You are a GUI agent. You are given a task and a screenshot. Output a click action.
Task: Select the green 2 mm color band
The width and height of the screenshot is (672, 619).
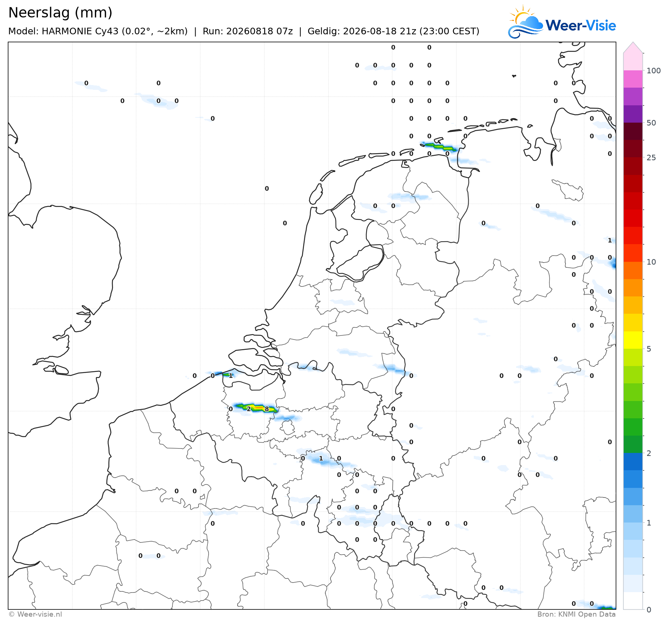point(633,444)
